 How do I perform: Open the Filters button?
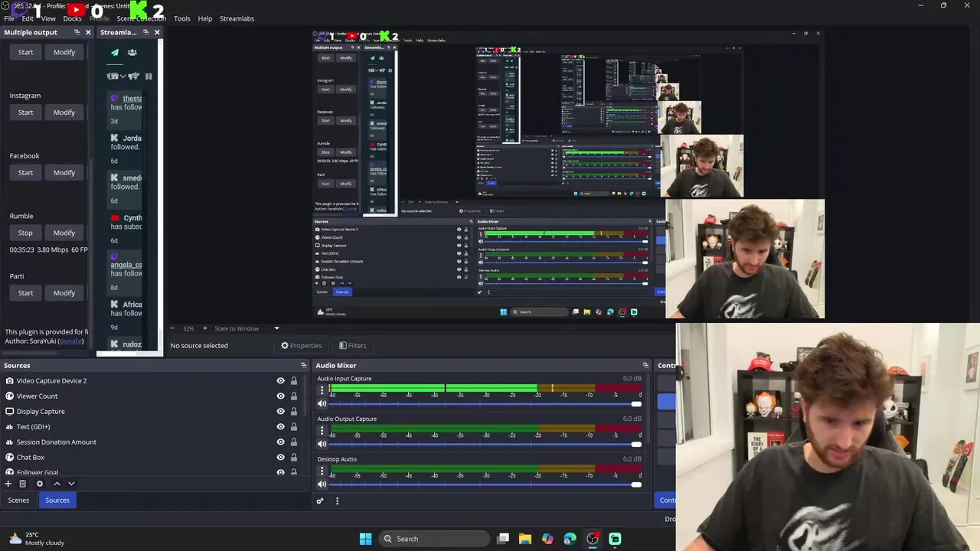[353, 345]
